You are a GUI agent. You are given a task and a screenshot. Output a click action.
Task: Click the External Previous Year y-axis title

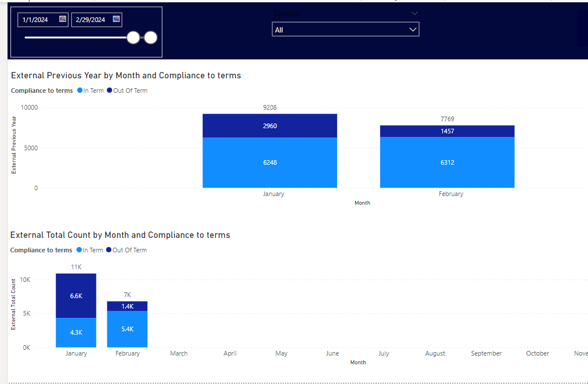click(14, 145)
